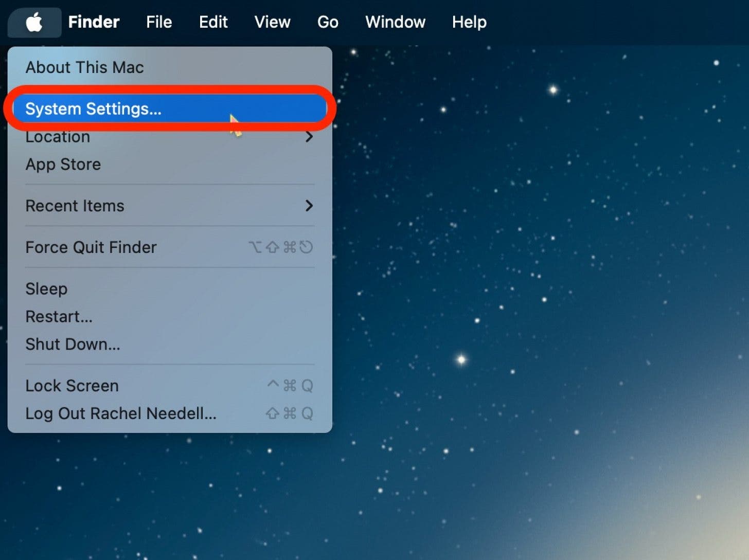The height and width of the screenshot is (560, 749).
Task: Open the Go menu
Action: [327, 22]
